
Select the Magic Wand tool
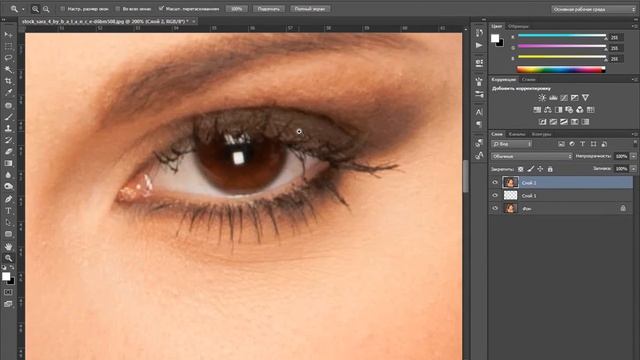click(8, 70)
